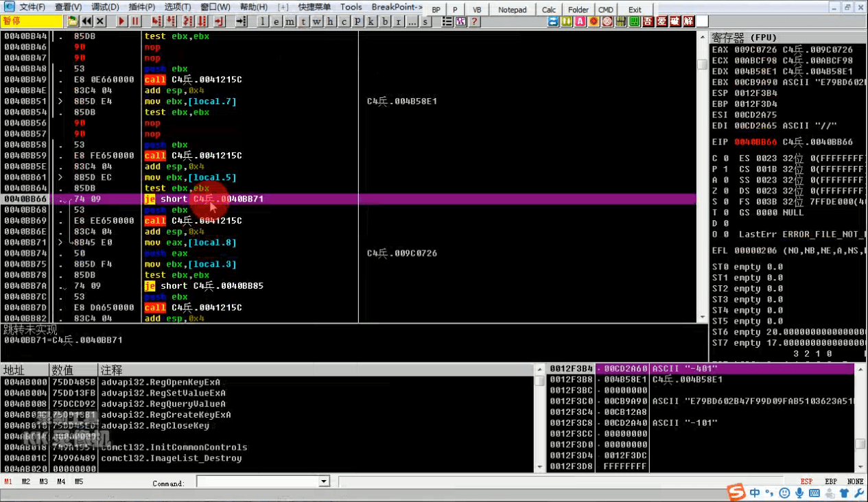Open the BreakPoint-> menu
The image size is (868, 502).
[397, 7]
